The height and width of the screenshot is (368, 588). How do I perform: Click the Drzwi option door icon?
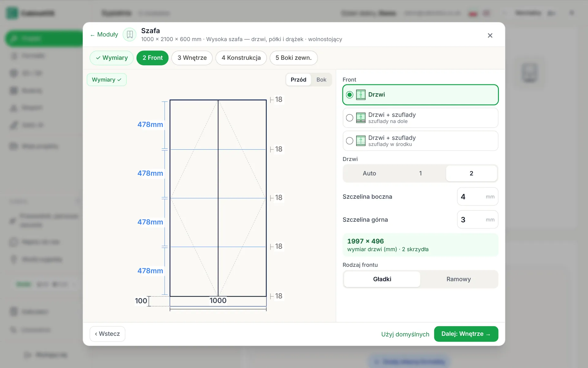(361, 95)
